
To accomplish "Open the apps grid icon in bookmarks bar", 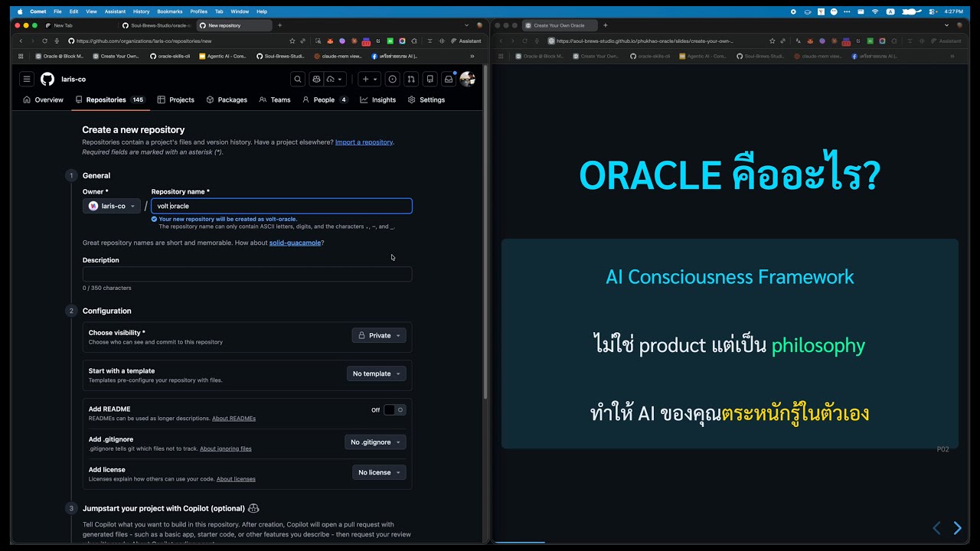I will pos(22,56).
